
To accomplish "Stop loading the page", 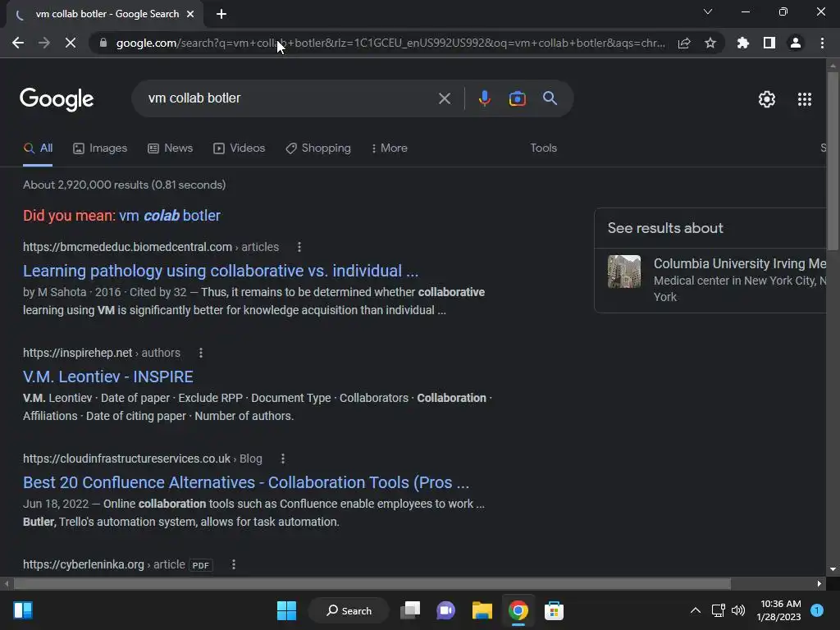I will click(71, 43).
